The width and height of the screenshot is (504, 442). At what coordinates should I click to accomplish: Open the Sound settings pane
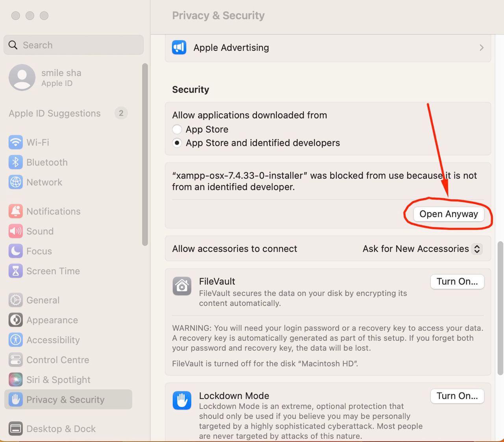pyautogui.click(x=68, y=231)
